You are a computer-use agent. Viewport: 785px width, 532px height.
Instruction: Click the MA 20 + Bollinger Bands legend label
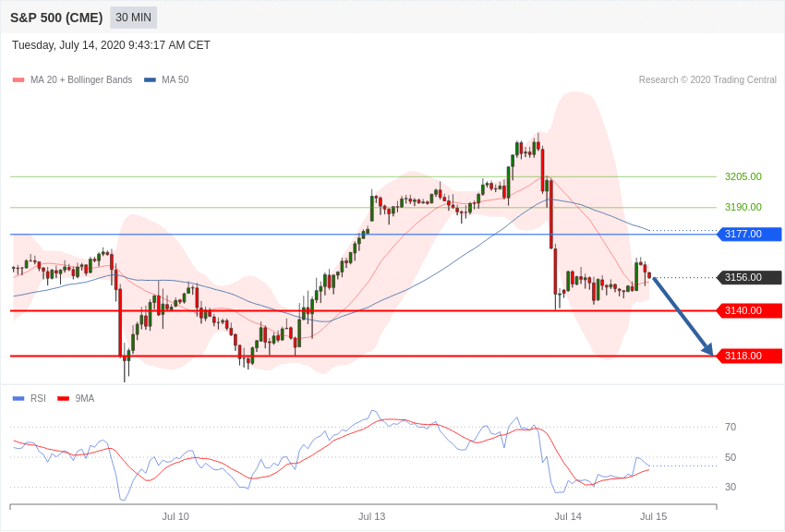[x=81, y=79]
